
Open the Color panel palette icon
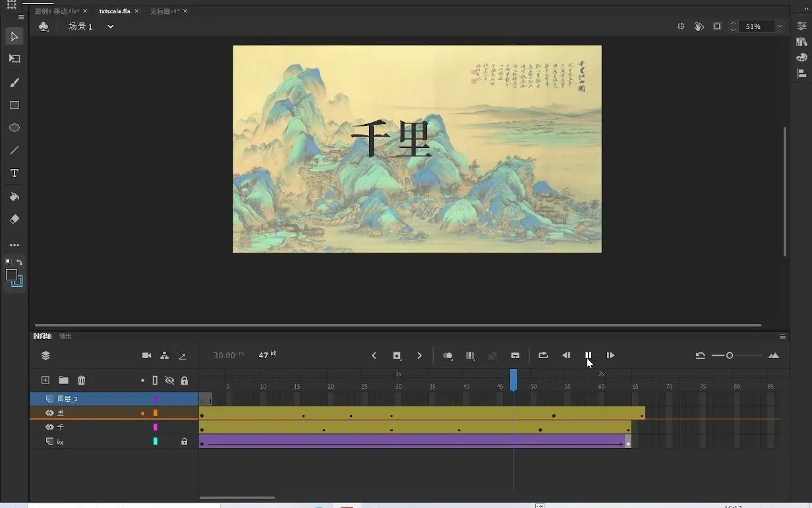click(x=801, y=57)
